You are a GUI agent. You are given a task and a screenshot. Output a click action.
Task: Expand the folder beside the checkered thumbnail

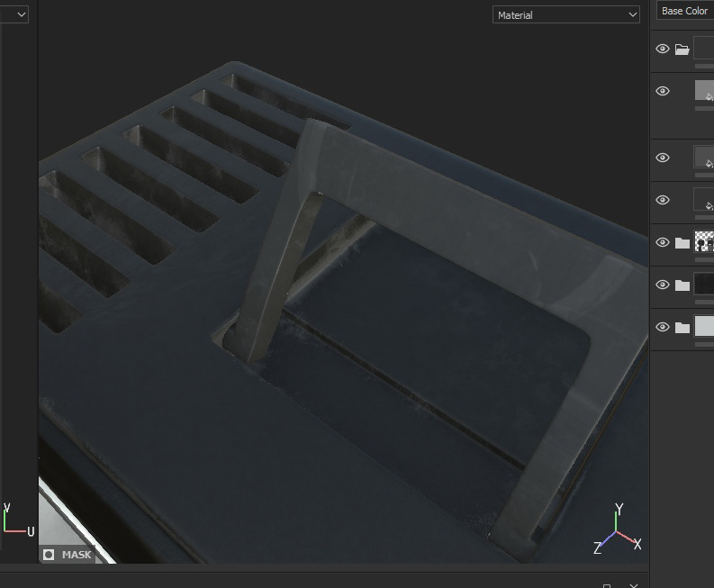[682, 243]
